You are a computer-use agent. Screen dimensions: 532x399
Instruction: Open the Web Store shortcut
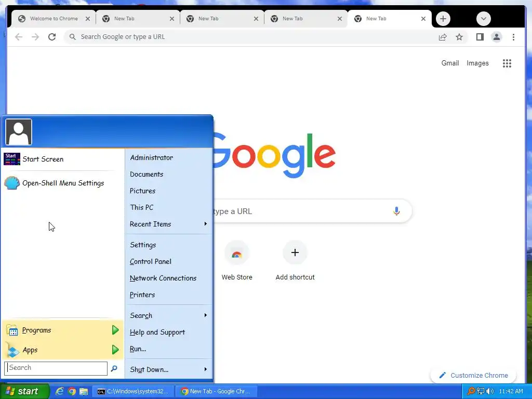point(237,261)
